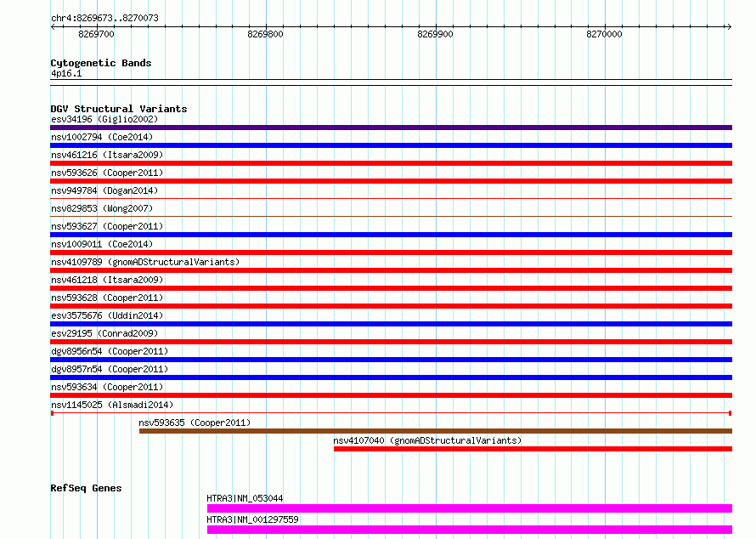The height and width of the screenshot is (539, 756).
Task: Click DGV Structural Variants track title
Action: pos(119,109)
